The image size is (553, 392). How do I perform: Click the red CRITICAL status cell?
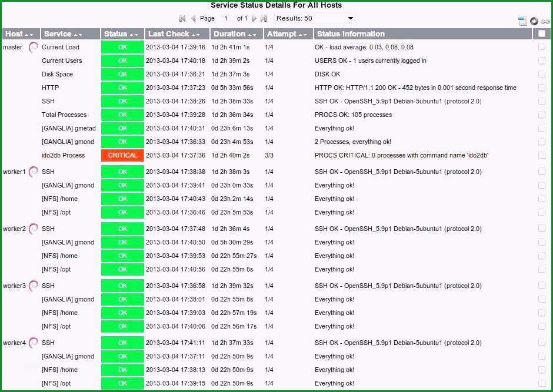click(x=122, y=155)
